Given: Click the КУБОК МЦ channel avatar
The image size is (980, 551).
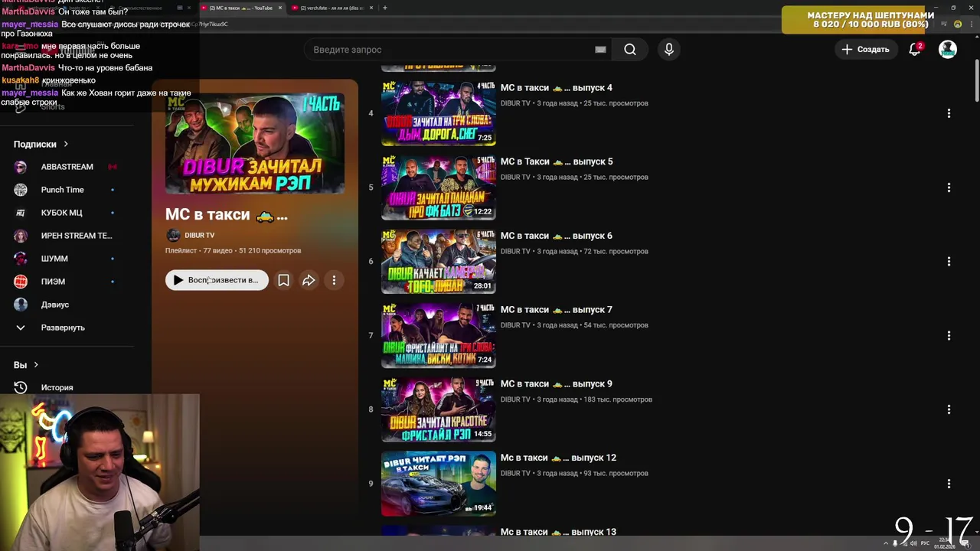Looking at the screenshot, I should [21, 213].
